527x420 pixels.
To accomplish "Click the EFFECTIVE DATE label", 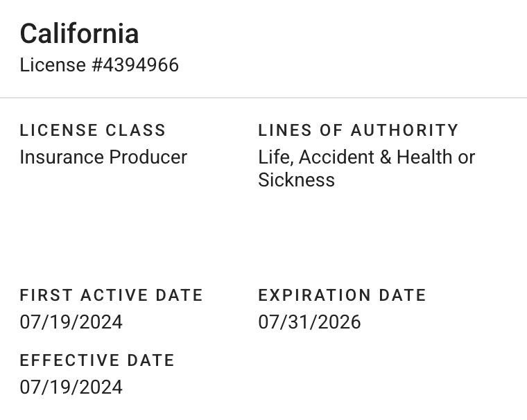I will [x=97, y=360].
